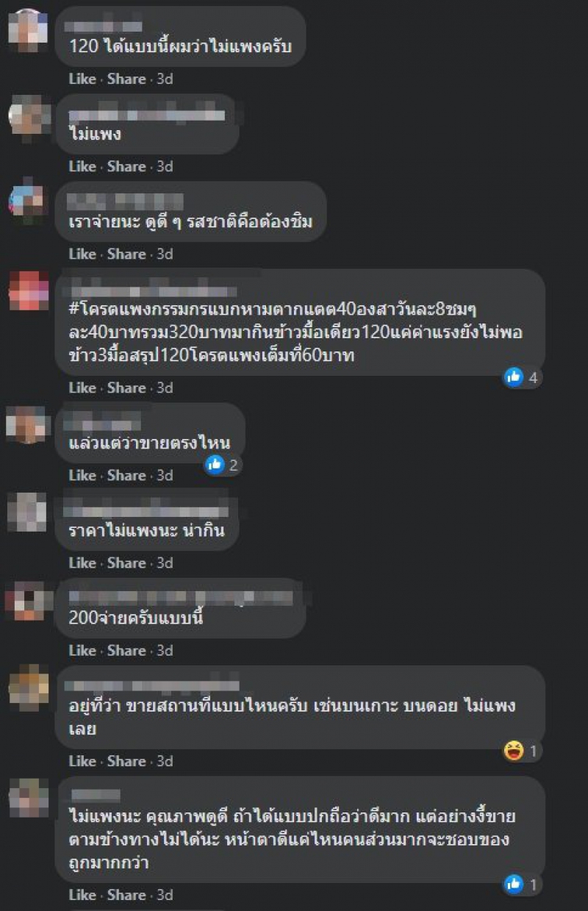This screenshot has height=911, width=588.
Task: Like the comment 'เราจ่ายนะ ดูดี ๆ'
Action: pyautogui.click(x=82, y=254)
